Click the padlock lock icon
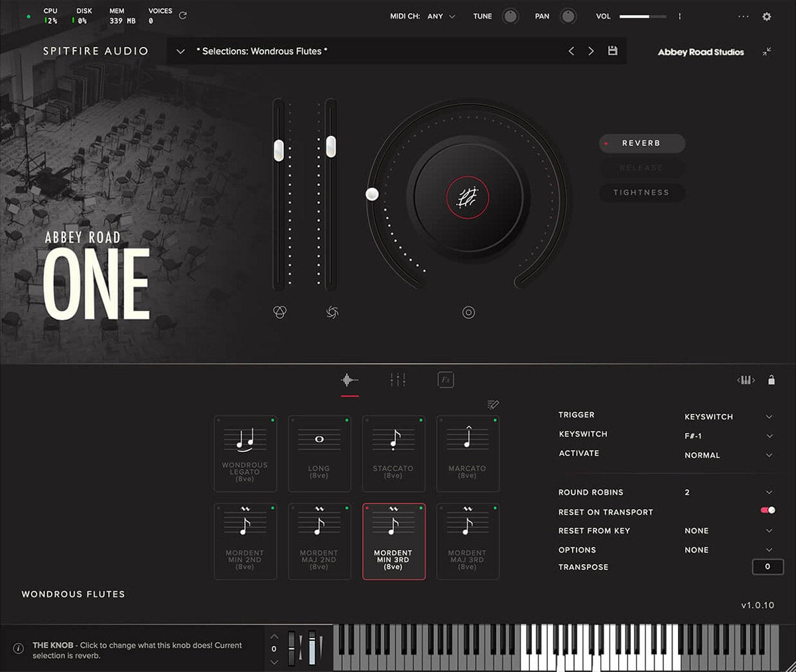Screen dimensions: 796x672 click(x=771, y=380)
